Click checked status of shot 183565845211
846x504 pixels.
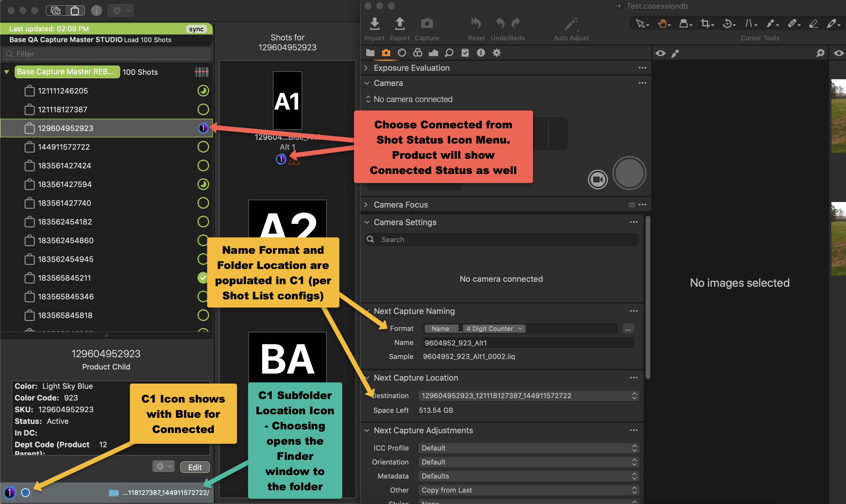(x=203, y=278)
